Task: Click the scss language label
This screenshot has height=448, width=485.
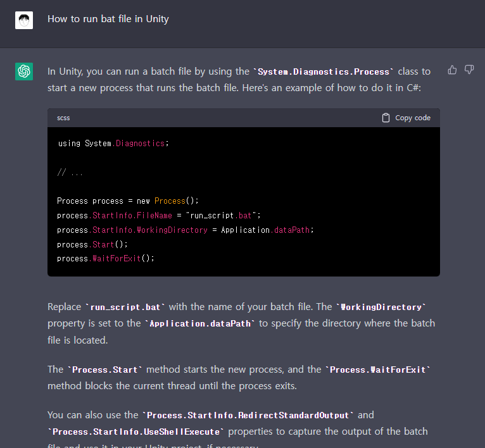Action: pos(63,118)
